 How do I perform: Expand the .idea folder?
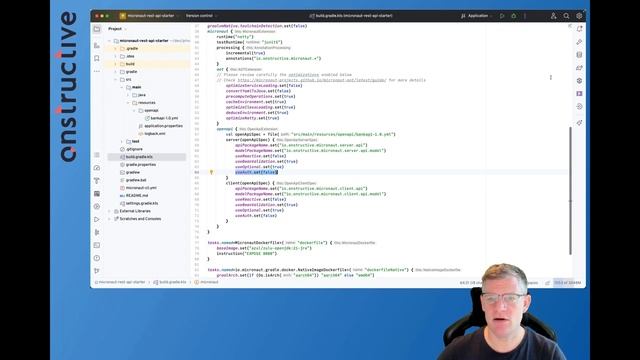click(x=116, y=56)
